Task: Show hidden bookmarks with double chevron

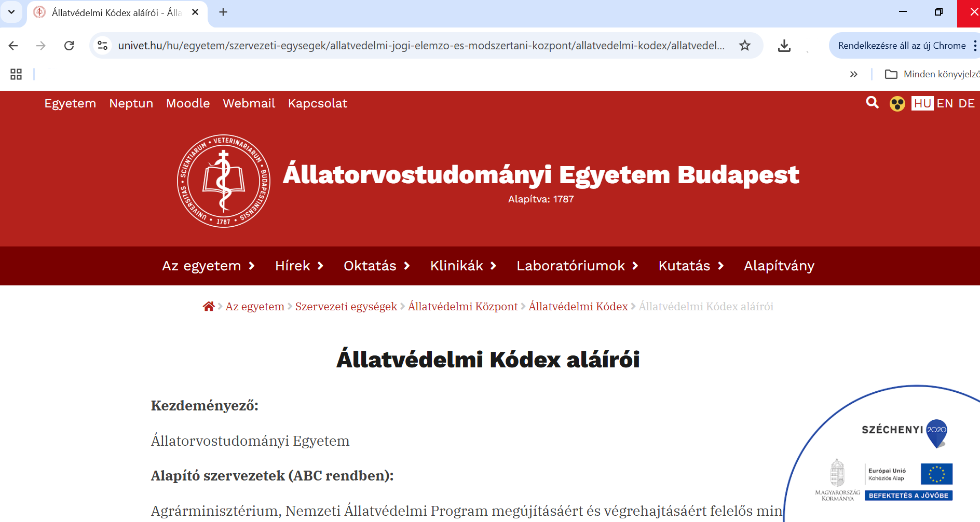Action: pyautogui.click(x=854, y=74)
